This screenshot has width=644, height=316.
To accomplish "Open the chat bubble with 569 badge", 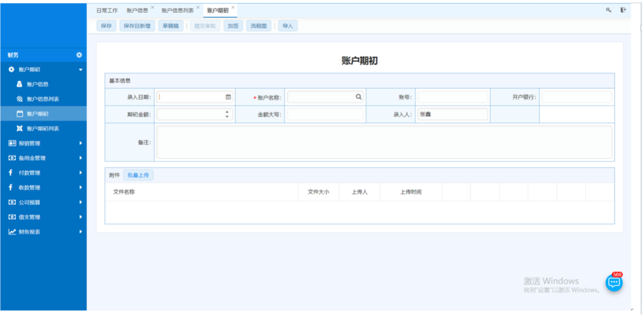I will pos(614,283).
